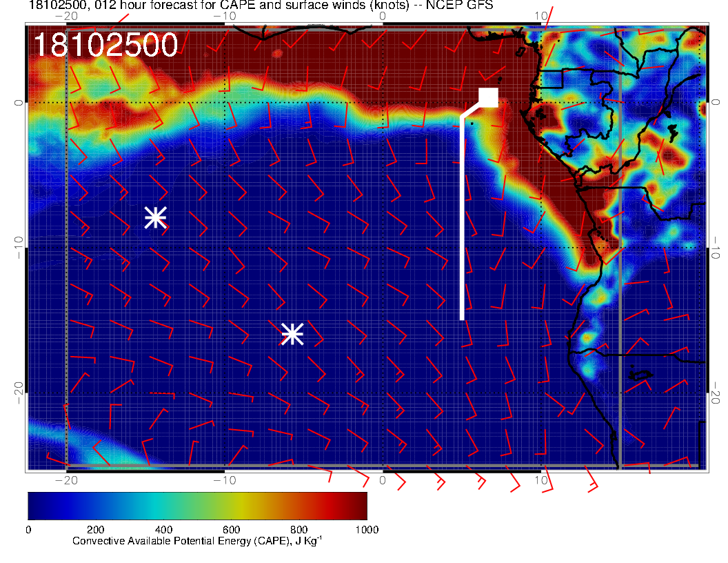The height and width of the screenshot is (563, 728).
Task: Click the white vertical track line
Action: click(x=462, y=221)
